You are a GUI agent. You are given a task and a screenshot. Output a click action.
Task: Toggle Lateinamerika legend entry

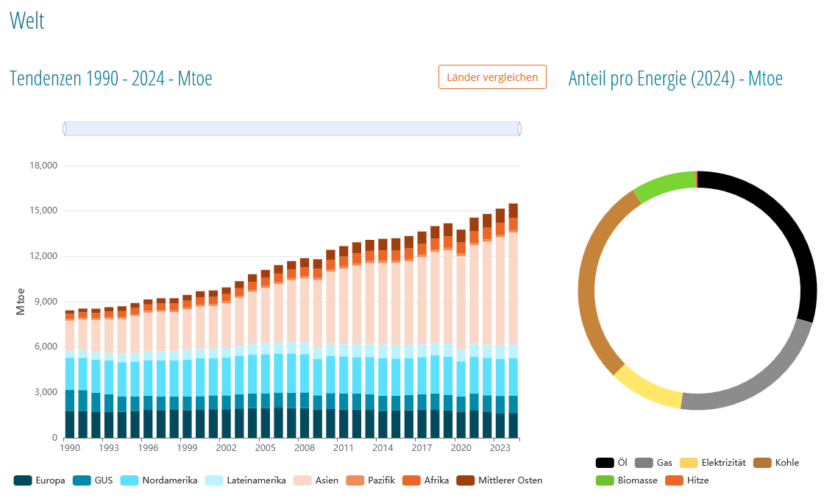[246, 480]
